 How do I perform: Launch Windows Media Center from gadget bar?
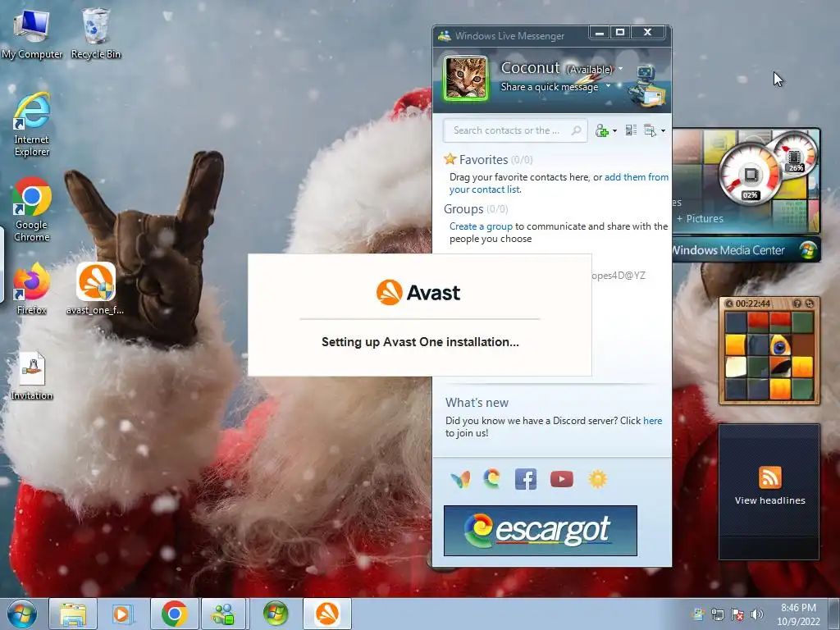(x=745, y=249)
